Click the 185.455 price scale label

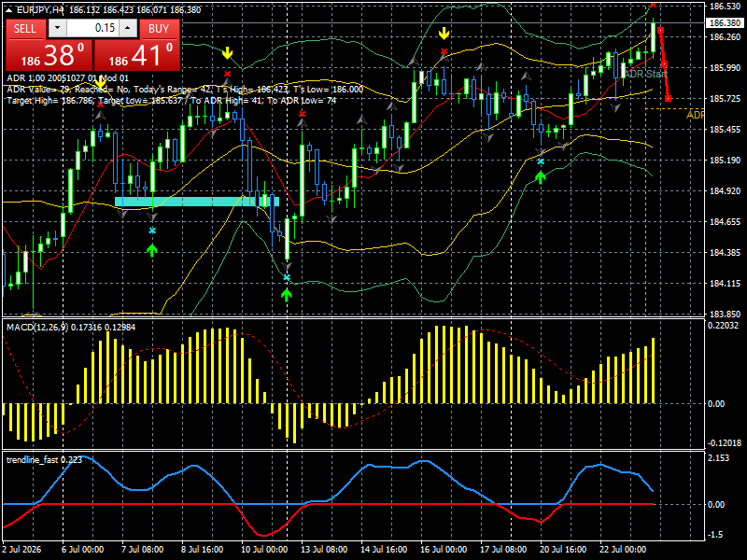click(x=725, y=130)
